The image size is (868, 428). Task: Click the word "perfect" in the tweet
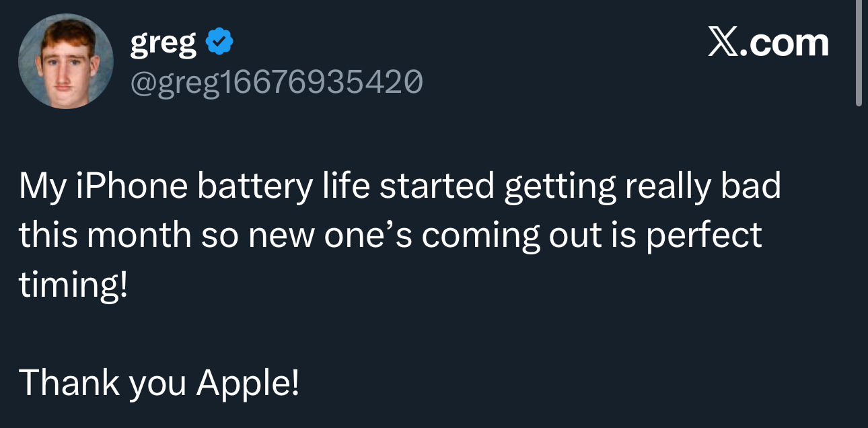click(x=704, y=235)
